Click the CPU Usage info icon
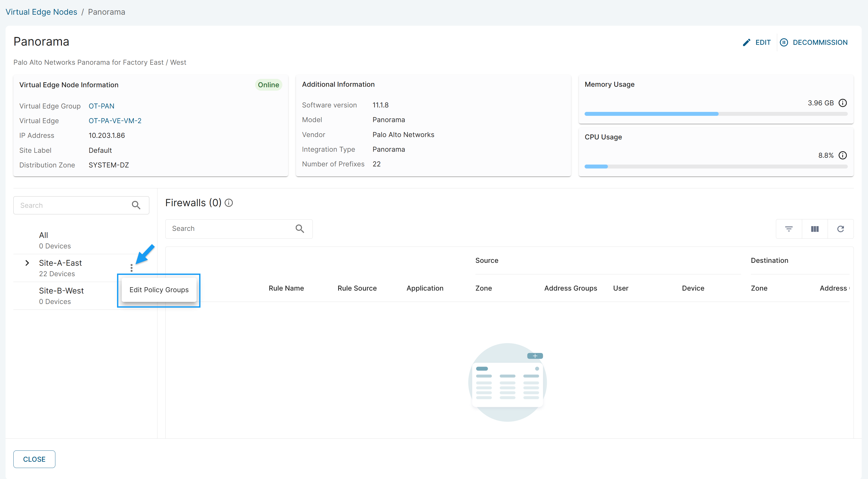This screenshot has width=868, height=479. coord(842,155)
